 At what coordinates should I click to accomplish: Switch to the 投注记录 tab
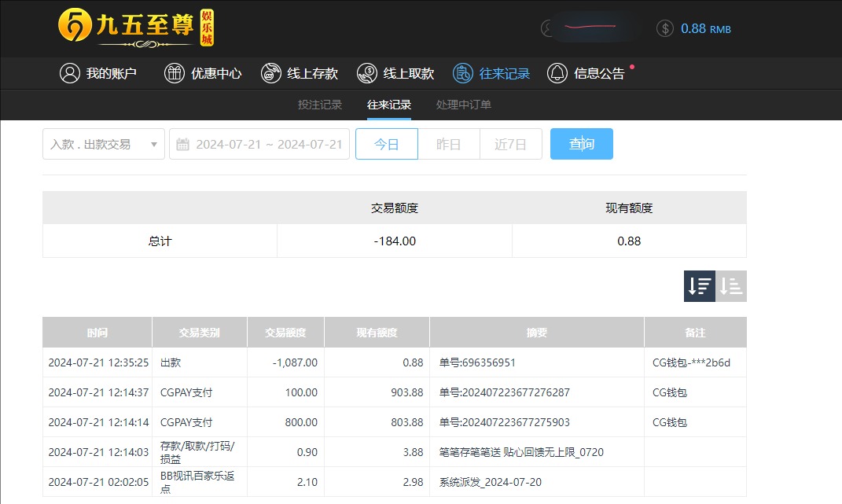(320, 104)
